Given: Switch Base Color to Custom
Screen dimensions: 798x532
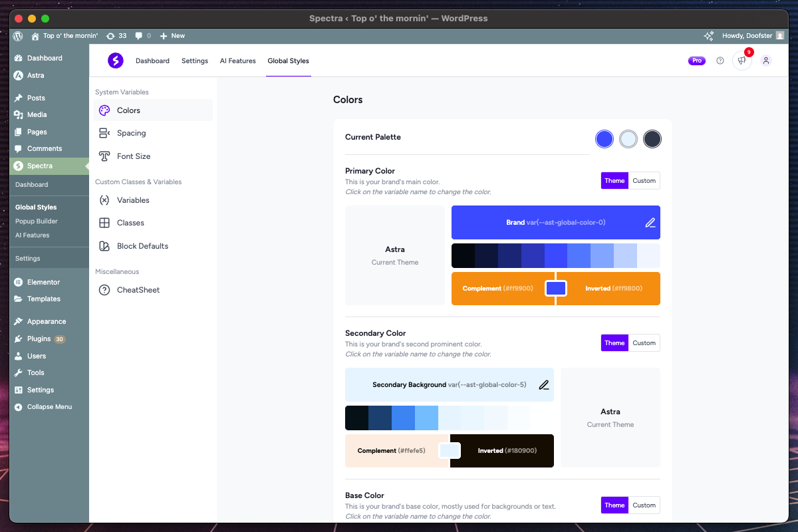Looking at the screenshot, I should pyautogui.click(x=644, y=505).
